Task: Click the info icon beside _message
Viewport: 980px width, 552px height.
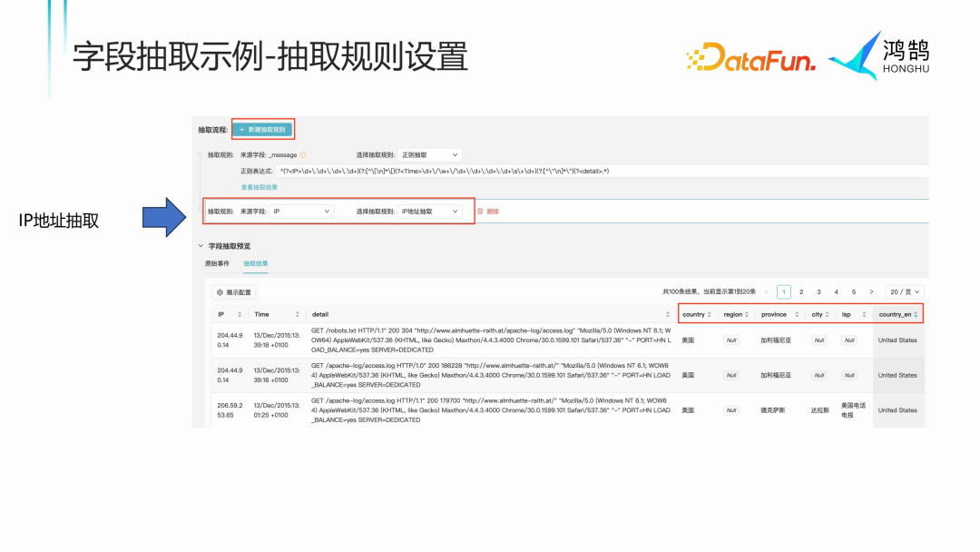Action: [303, 155]
